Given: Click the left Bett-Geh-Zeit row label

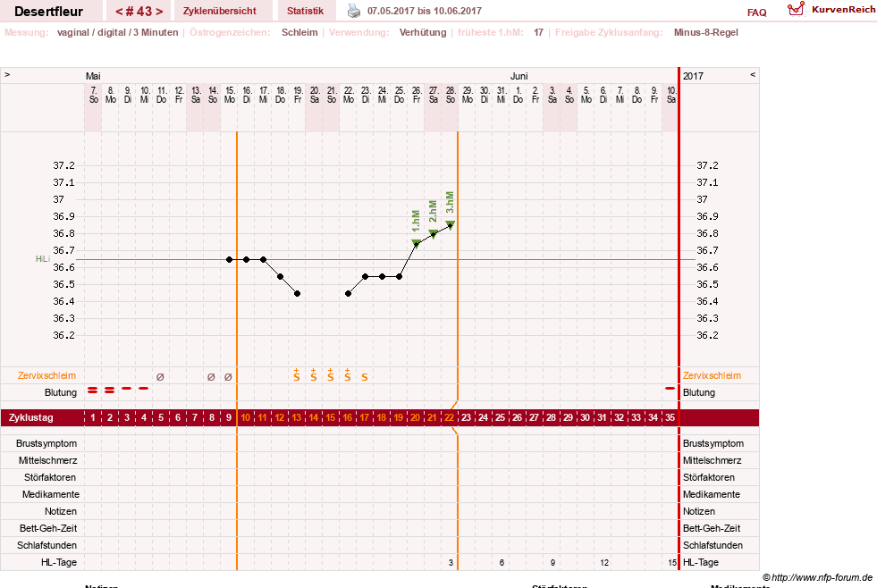Looking at the screenshot, I should coord(48,528).
